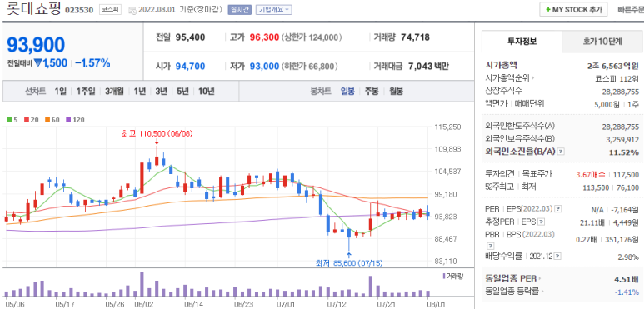The height and width of the screenshot is (309, 644).
Task: Select the 월봉 monthly candle chart
Action: point(396,91)
